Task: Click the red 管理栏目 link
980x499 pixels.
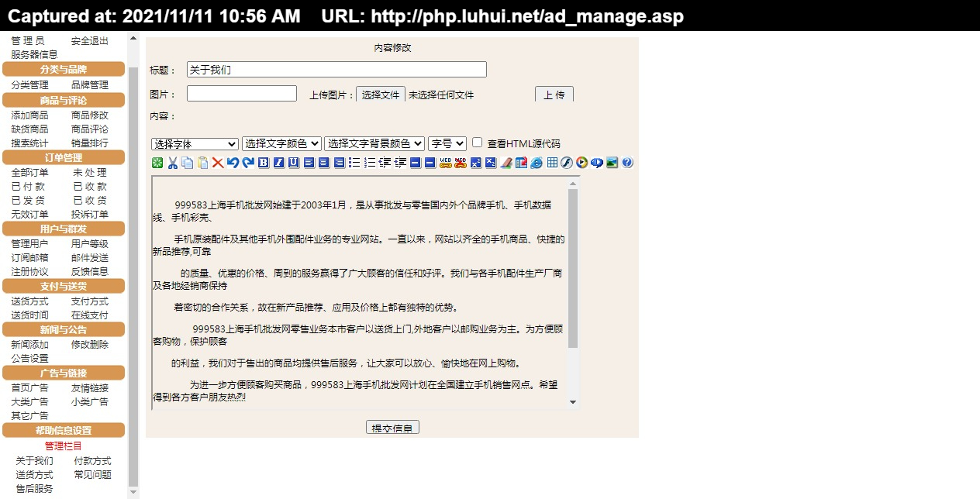Action: point(64,446)
